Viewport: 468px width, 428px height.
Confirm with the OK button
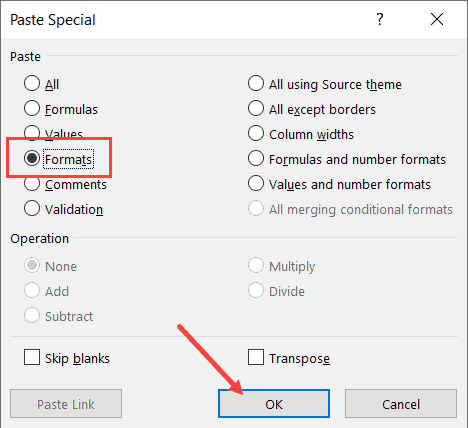coord(274,404)
